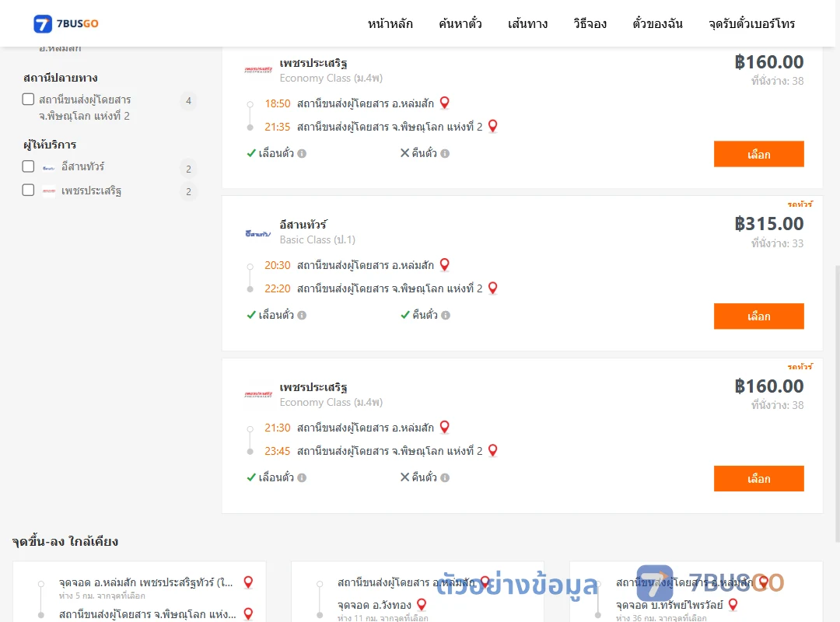Open map pin for 23:45 พิษณุโลก arrival

493,451
